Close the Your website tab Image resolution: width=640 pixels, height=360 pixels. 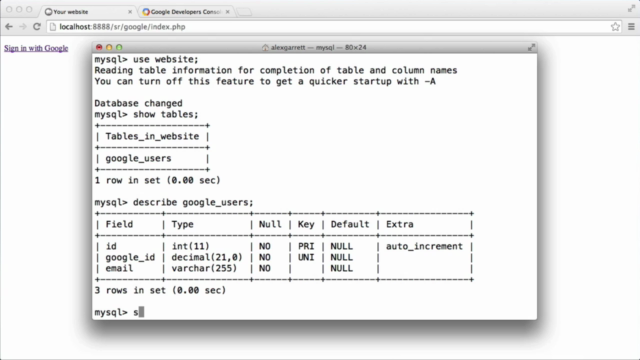point(130,12)
